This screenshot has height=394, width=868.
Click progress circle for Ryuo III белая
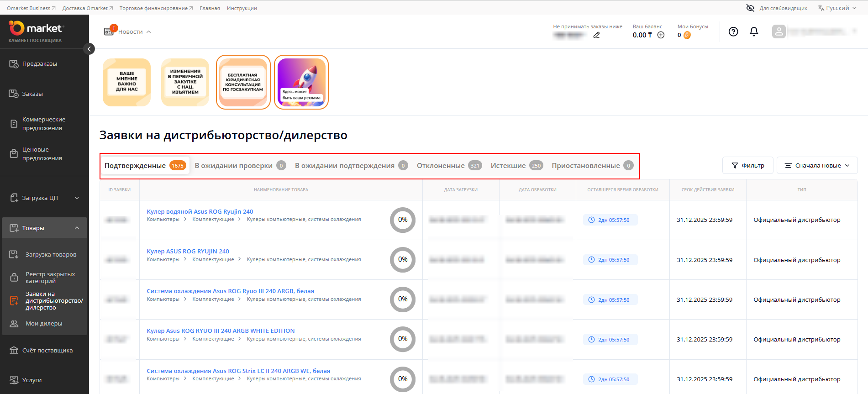coord(403,299)
